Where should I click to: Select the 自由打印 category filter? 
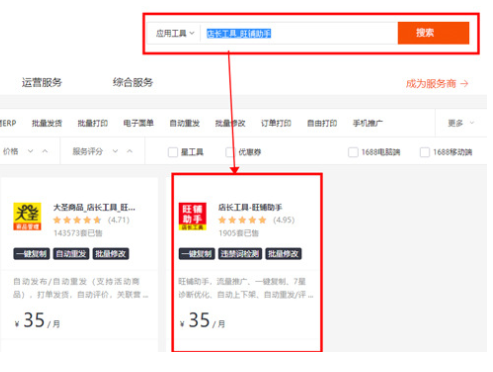[x=322, y=123]
